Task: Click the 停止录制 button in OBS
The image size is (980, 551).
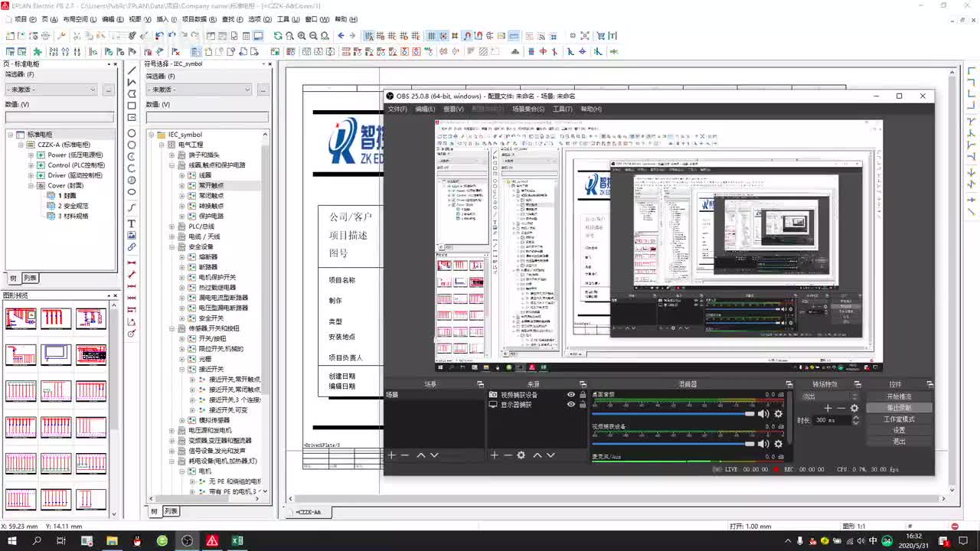Action: click(x=899, y=408)
